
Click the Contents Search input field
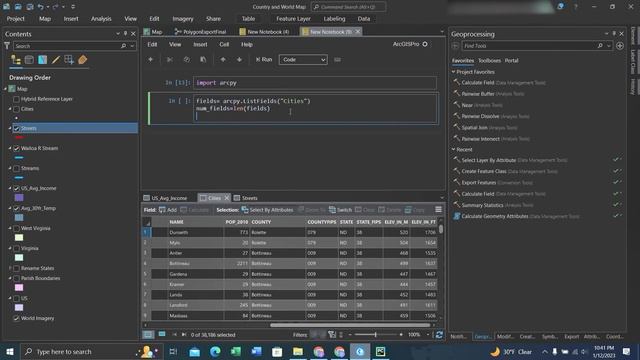[x=67, y=46]
